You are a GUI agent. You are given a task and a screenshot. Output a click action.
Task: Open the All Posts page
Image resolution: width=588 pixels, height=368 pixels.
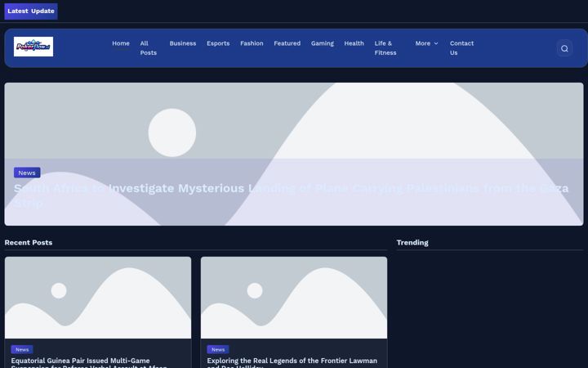click(x=149, y=48)
